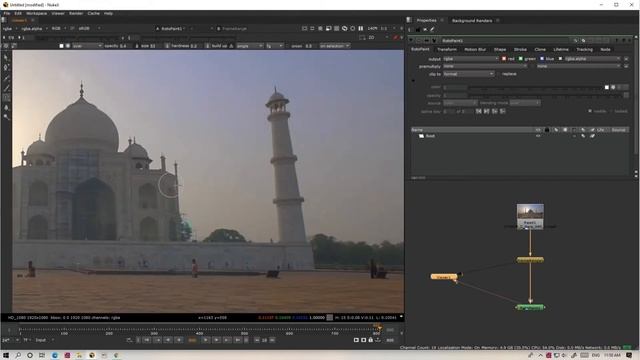This screenshot has width=640, height=360.
Task: Click the viewer pause icon
Action: 361,29
